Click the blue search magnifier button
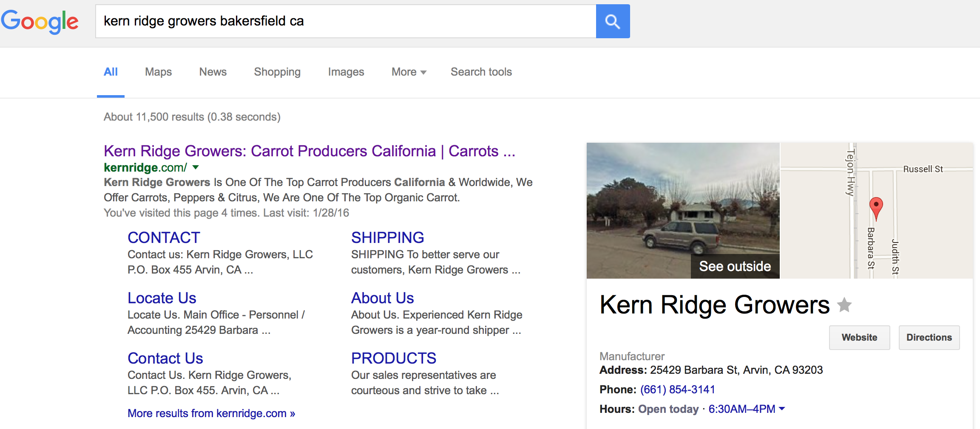 [613, 21]
